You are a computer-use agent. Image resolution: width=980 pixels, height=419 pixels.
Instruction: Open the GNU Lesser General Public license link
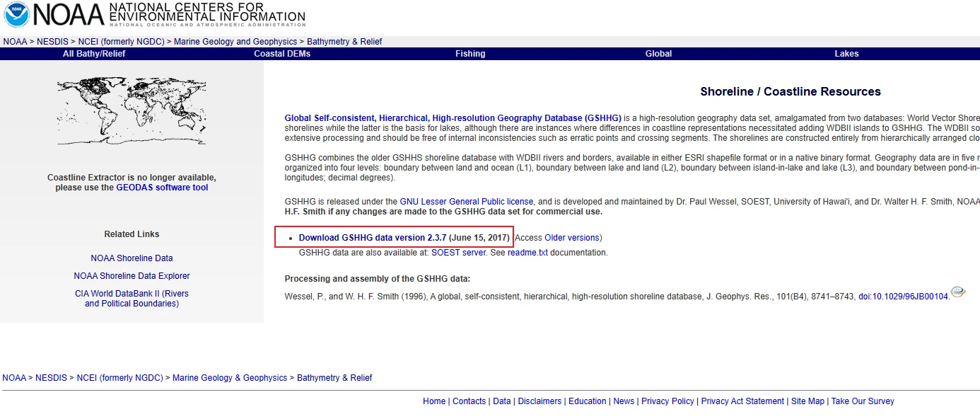click(467, 202)
